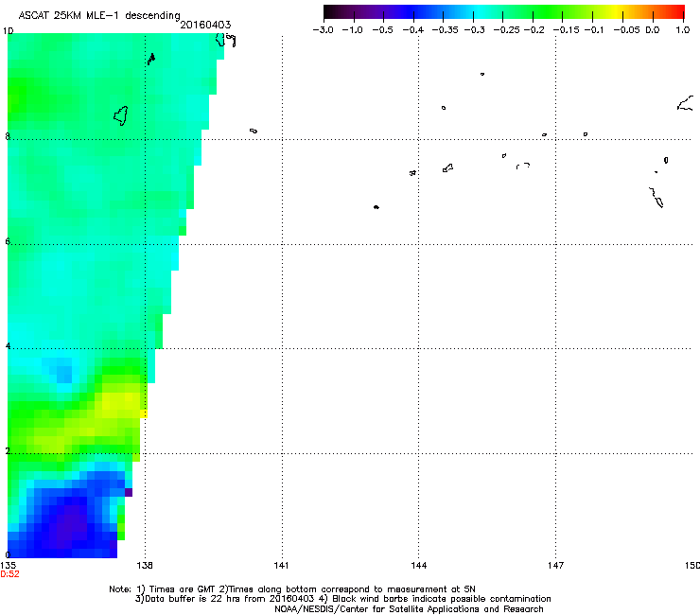The image size is (700, 615).
Task: Click the colorbar label -0.5
Action: [x=382, y=30]
